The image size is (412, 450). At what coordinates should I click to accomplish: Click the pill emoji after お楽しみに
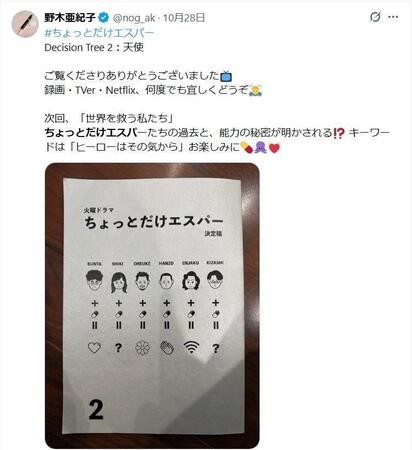click(247, 147)
